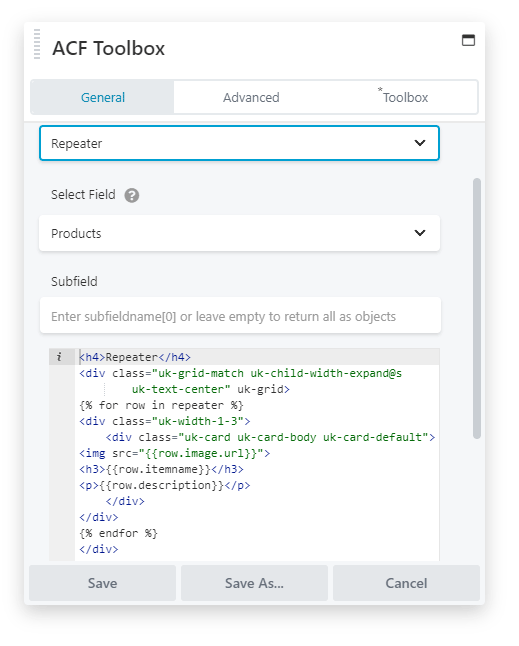The height and width of the screenshot is (646, 519).
Task: Click the row.itemname h3 line
Action: point(161,469)
